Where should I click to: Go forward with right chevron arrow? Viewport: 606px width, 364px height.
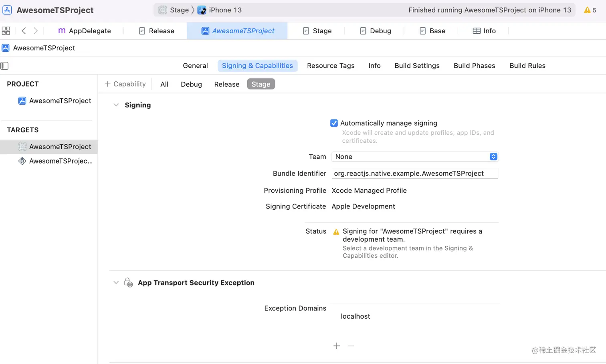tap(36, 31)
